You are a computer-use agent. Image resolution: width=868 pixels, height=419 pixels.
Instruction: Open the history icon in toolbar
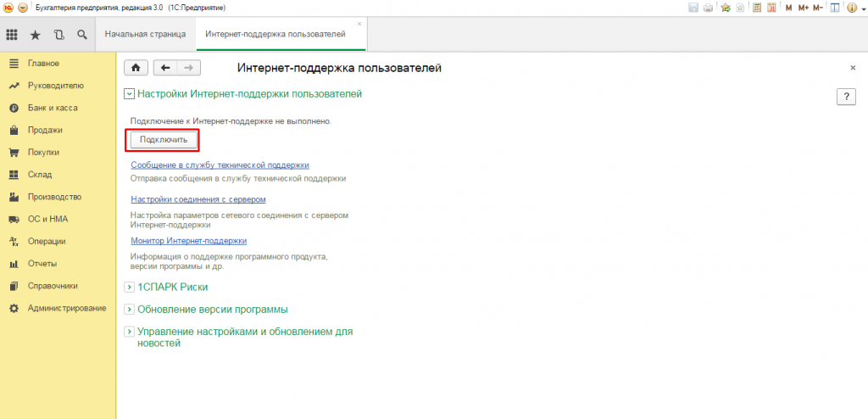pyautogui.click(x=58, y=35)
